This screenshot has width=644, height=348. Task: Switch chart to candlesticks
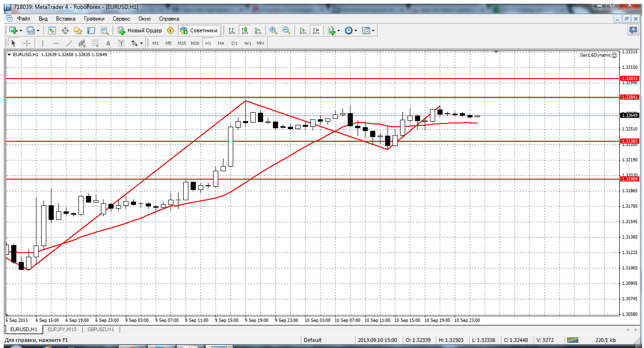(244, 30)
